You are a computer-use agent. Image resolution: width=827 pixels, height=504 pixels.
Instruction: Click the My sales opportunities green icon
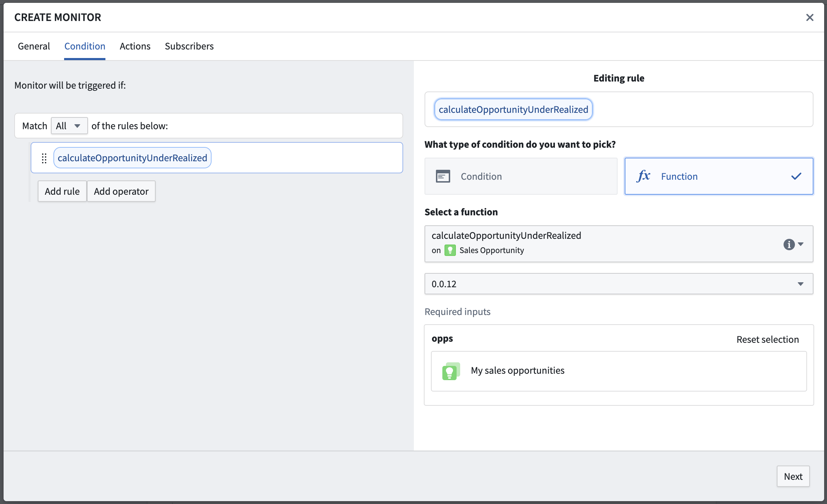[x=451, y=371]
